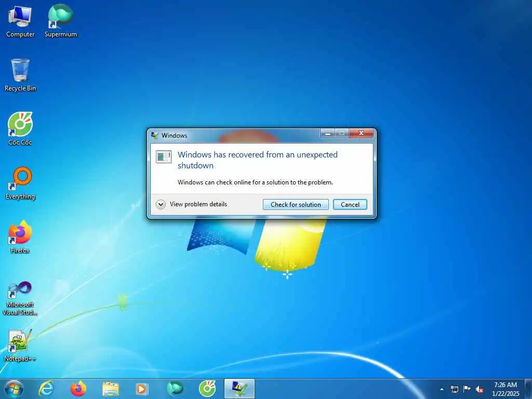Select the Microsoft Visual Studio desktop shortcut
The image size is (532, 399).
pyautogui.click(x=20, y=298)
